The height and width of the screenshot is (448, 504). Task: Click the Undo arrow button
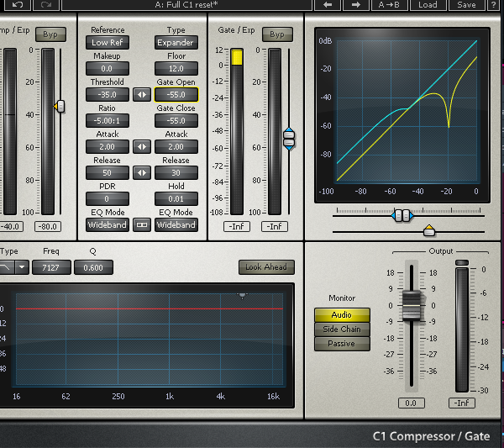(18, 4)
